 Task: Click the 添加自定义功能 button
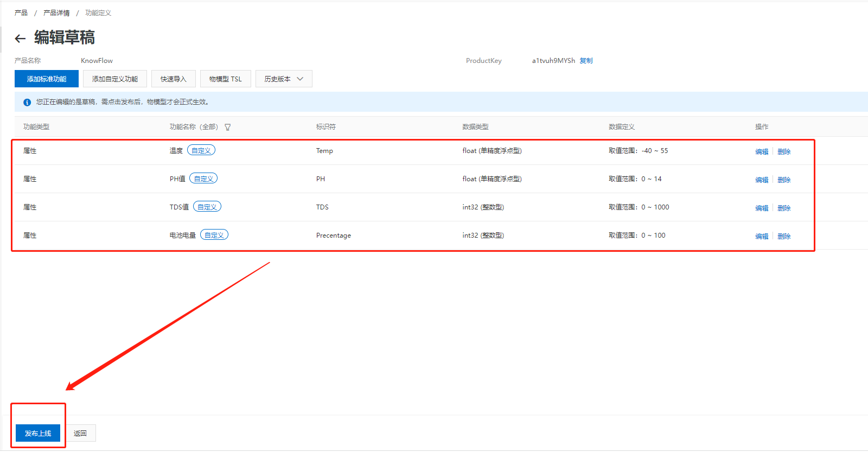tap(115, 79)
